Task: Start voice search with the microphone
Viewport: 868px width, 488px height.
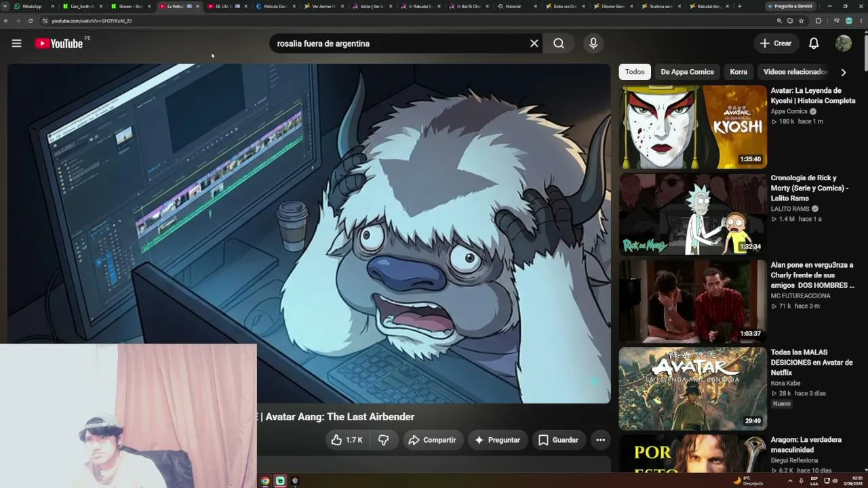Action: click(593, 43)
